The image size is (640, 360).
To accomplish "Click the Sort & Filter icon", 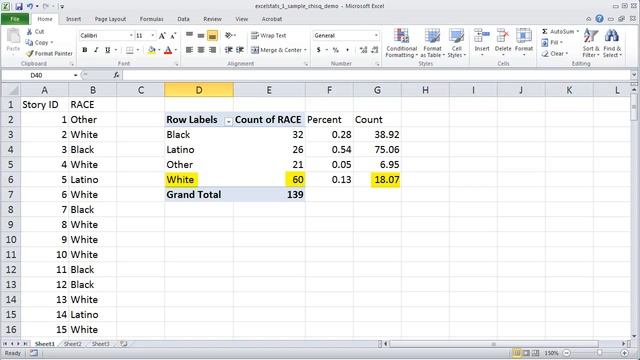I will [591, 36].
